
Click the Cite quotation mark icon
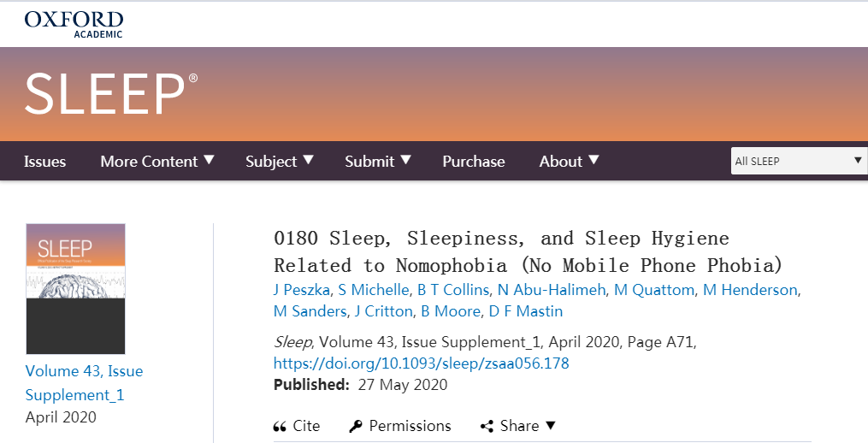(x=280, y=426)
